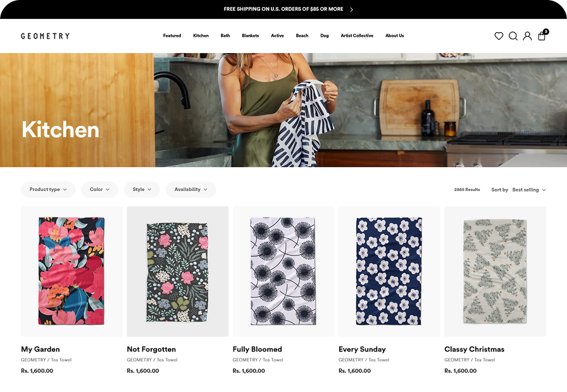Viewport: 567px width, 392px height.
Task: Click the GEOMETRY logo
Action: (x=45, y=36)
